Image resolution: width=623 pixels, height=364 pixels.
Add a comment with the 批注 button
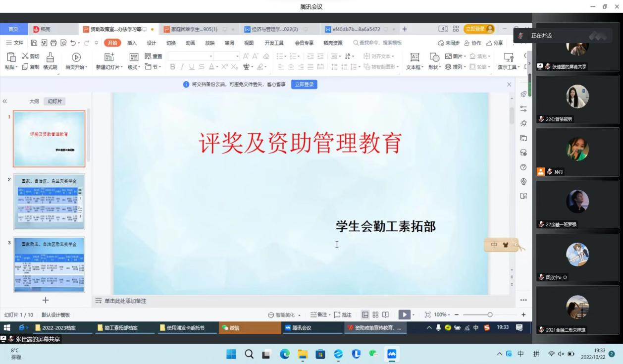click(x=343, y=314)
